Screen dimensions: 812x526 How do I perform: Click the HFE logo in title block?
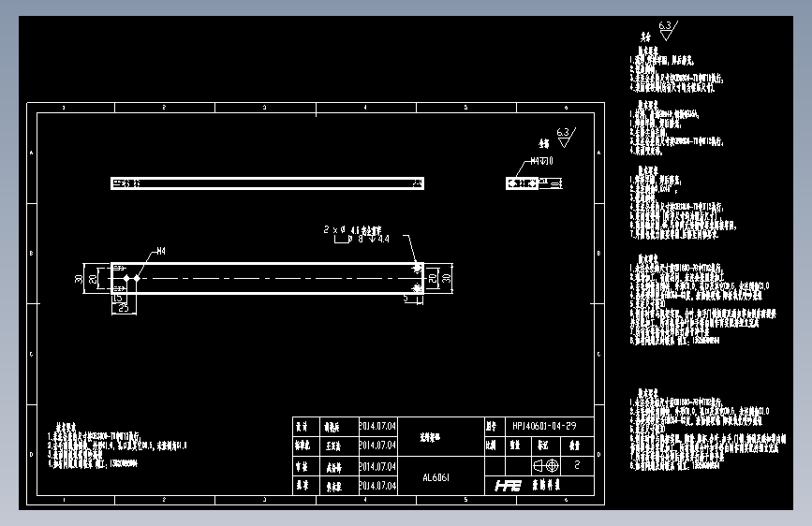tap(508, 486)
